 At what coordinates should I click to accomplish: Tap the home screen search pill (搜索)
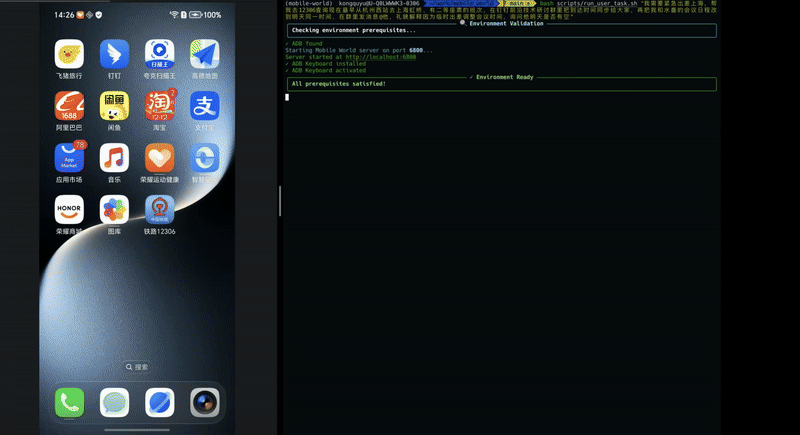point(137,367)
